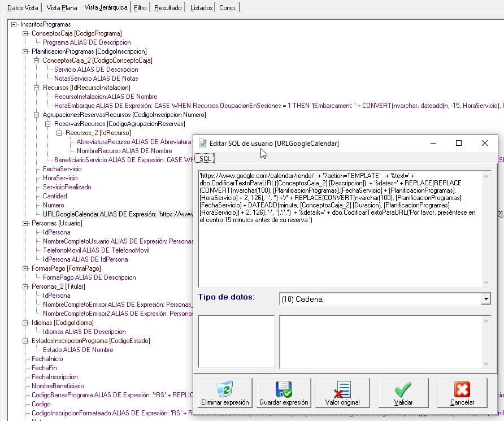Open the Tipo de datos dropdown arrow

pos(486,299)
